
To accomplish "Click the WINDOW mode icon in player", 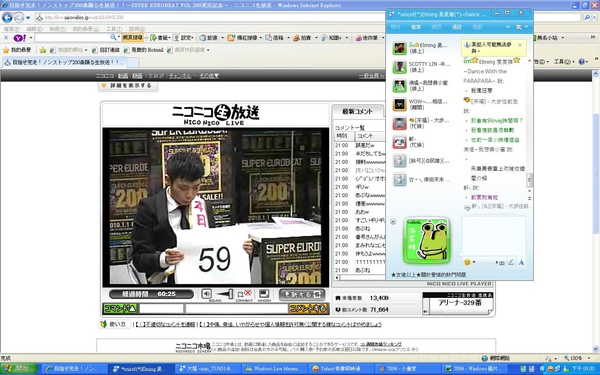I will 264,293.
